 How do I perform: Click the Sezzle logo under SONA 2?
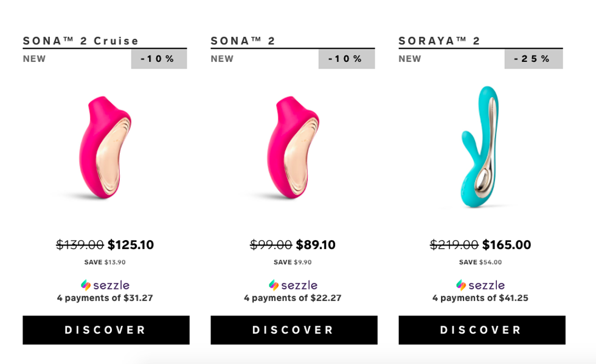point(293,285)
